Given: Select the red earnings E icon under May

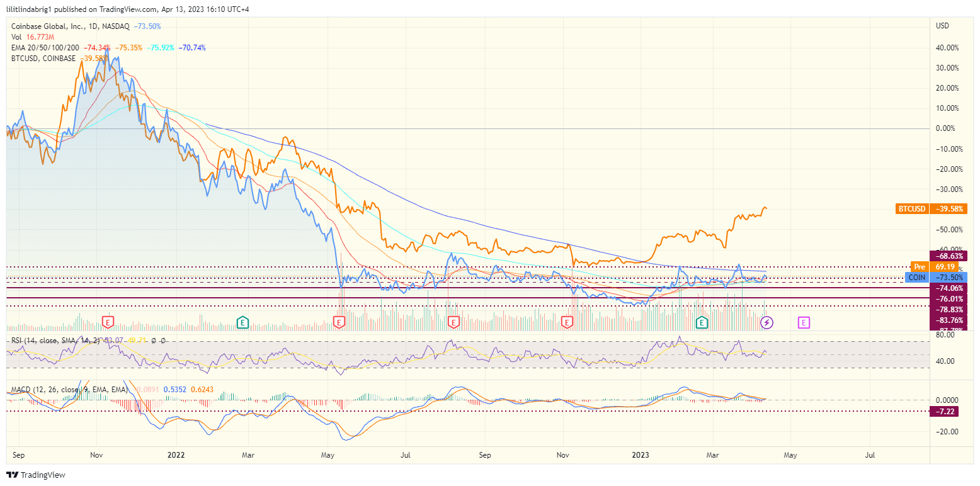Looking at the screenshot, I should (339, 321).
